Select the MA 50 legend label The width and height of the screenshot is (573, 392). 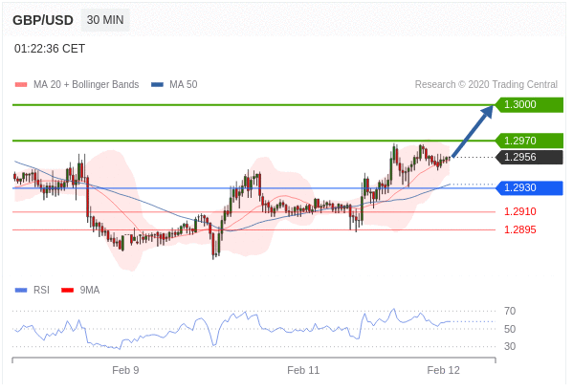click(184, 85)
